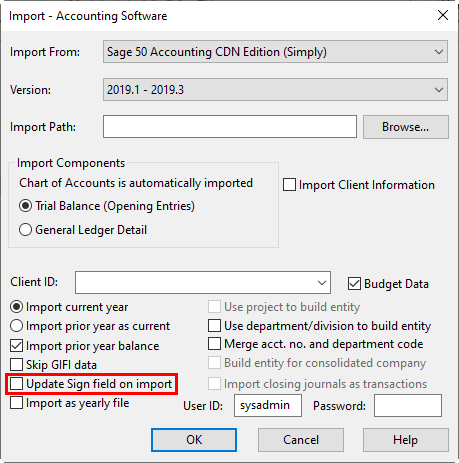Expand the Version dropdown list
This screenshot has height=463, width=459.
coord(275,90)
